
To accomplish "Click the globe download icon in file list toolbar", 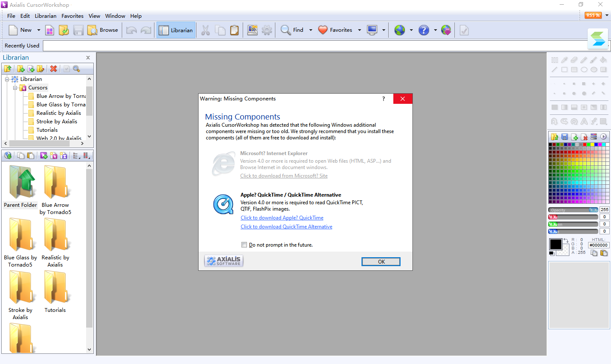I will pyautogui.click(x=8, y=156).
